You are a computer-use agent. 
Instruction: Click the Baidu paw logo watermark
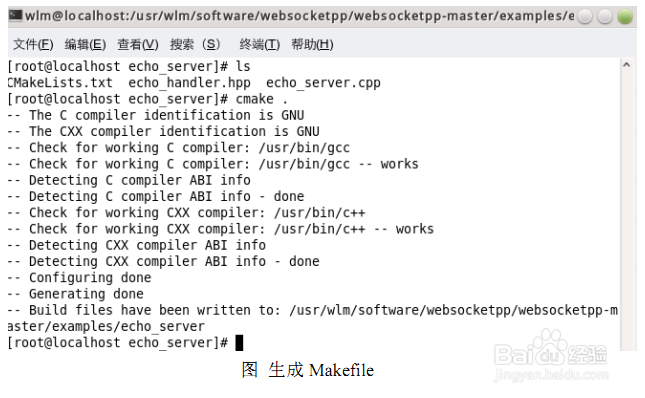click(x=550, y=347)
